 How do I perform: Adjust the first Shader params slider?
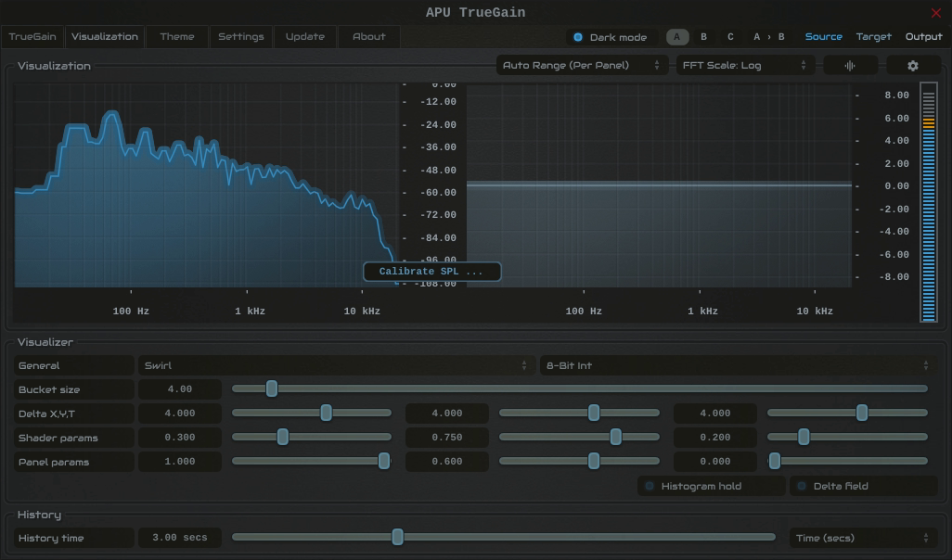coord(312,437)
